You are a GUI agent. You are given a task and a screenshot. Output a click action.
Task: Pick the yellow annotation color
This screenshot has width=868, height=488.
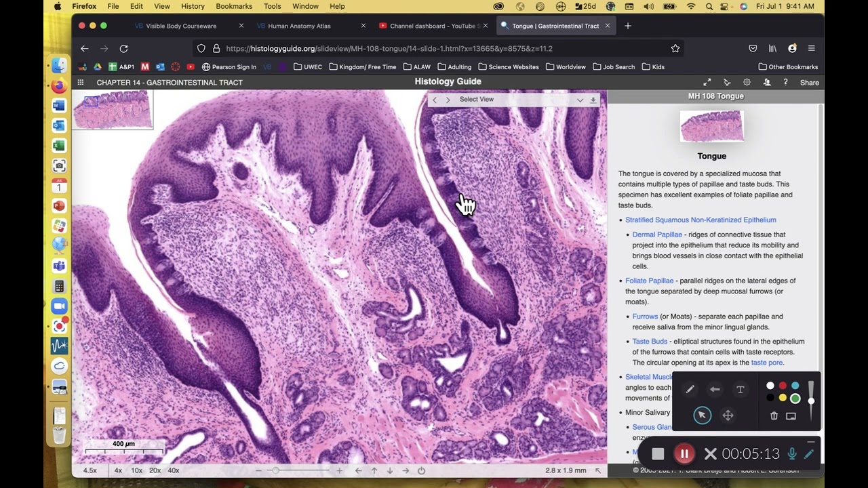tap(783, 399)
